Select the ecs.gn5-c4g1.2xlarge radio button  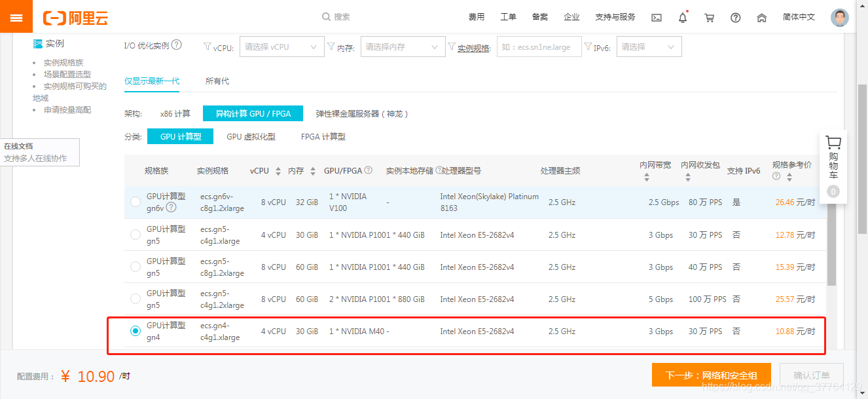(x=136, y=298)
